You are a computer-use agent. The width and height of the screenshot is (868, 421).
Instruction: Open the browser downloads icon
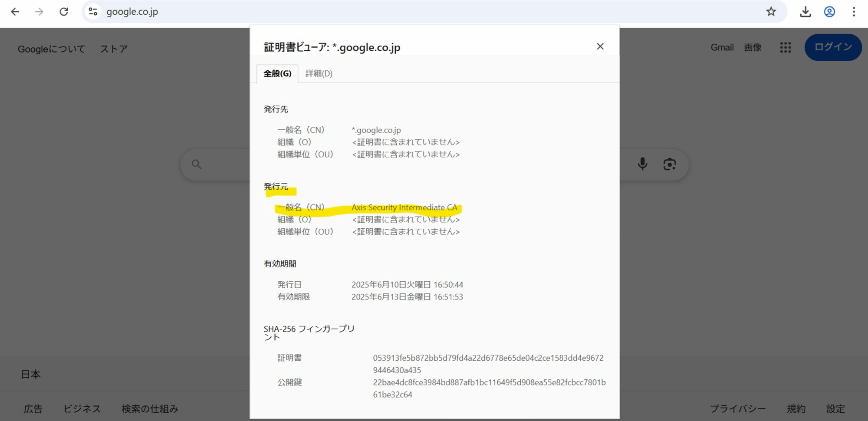pyautogui.click(x=805, y=12)
